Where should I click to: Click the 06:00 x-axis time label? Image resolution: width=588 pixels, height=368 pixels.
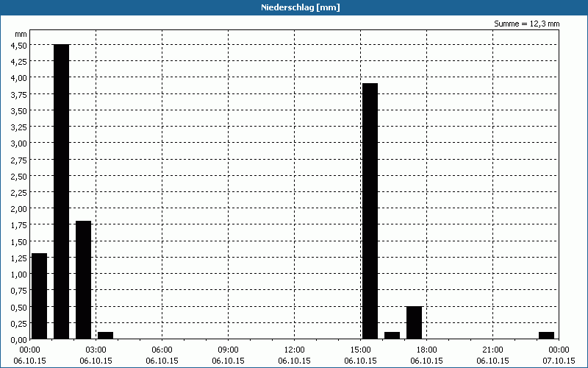162,350
